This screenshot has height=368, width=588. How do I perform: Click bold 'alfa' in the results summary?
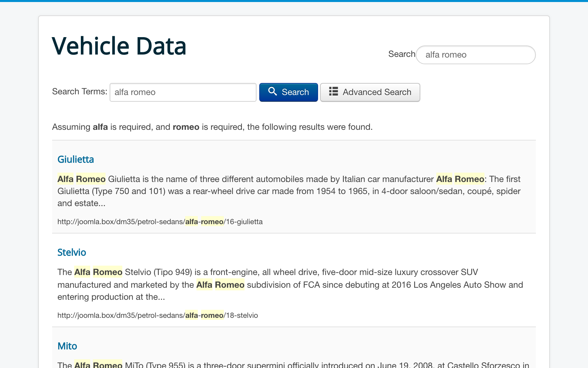click(100, 127)
